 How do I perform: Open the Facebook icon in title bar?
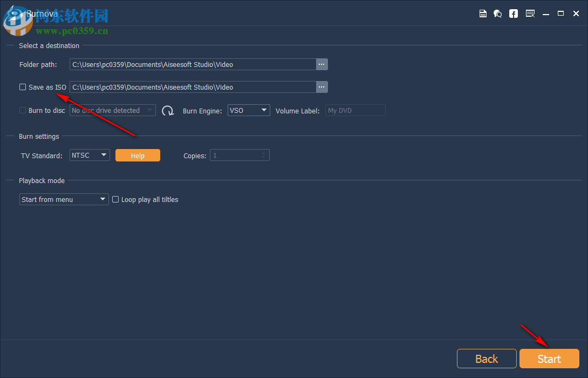(x=514, y=14)
